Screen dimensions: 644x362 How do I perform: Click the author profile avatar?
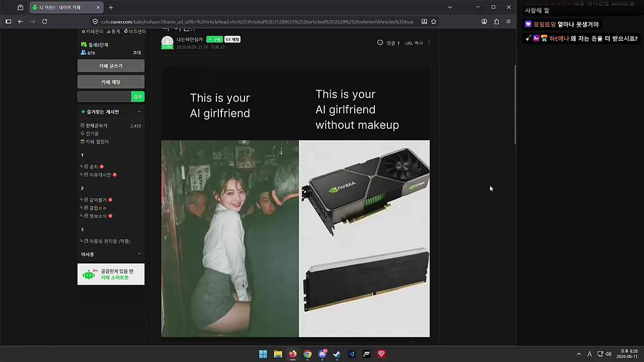[x=167, y=43]
